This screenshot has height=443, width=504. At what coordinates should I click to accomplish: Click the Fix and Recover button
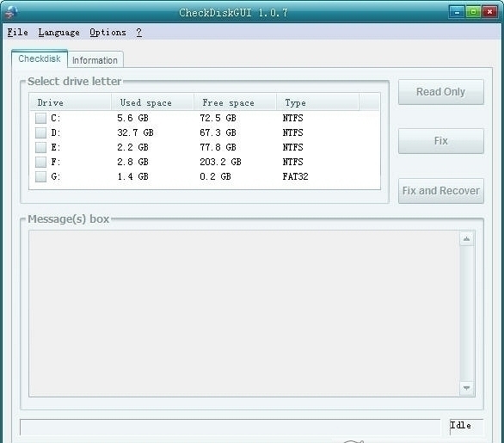click(x=441, y=191)
